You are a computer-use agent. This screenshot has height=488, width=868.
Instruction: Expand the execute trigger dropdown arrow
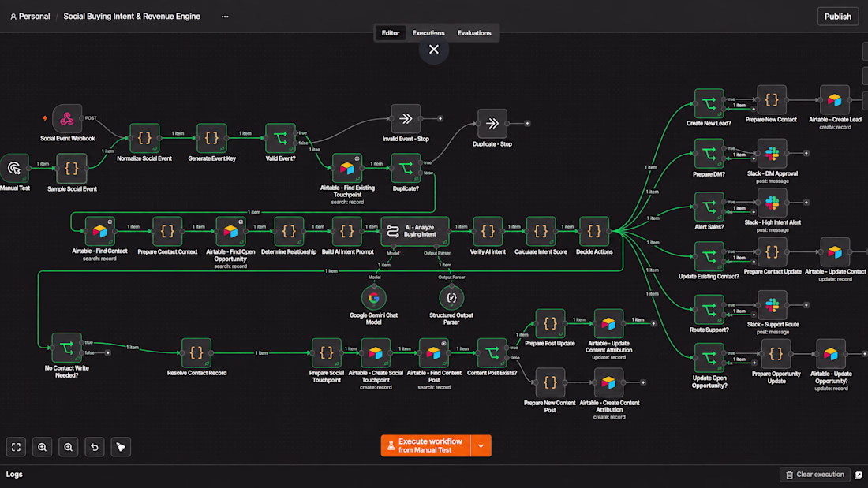coord(481,446)
